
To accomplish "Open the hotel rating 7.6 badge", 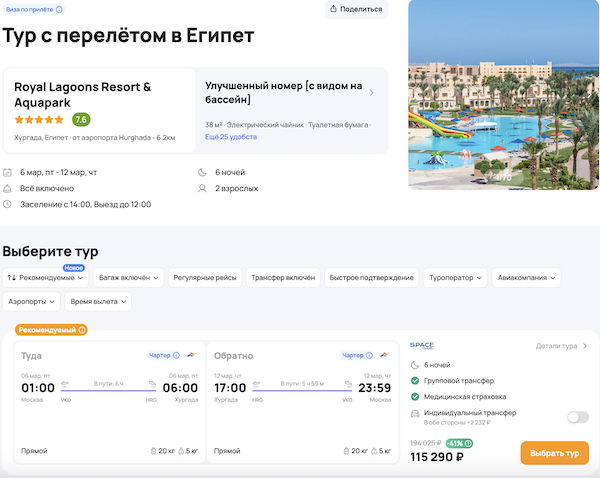I will coord(81,119).
